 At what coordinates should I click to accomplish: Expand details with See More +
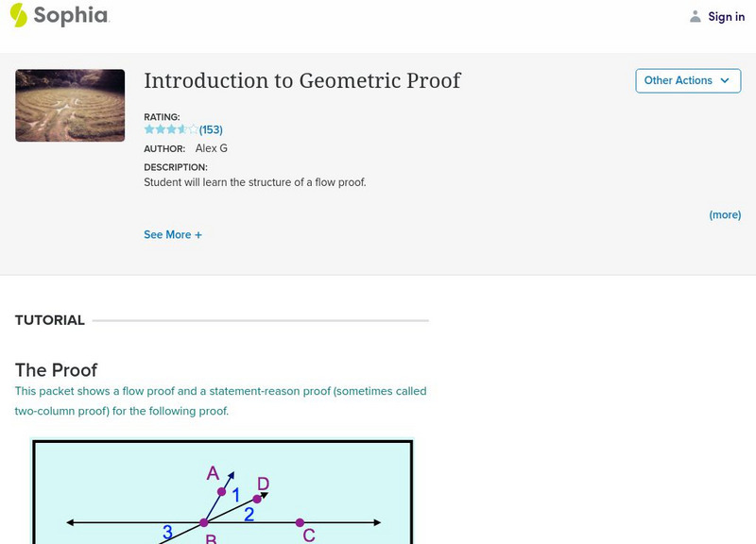[173, 234]
